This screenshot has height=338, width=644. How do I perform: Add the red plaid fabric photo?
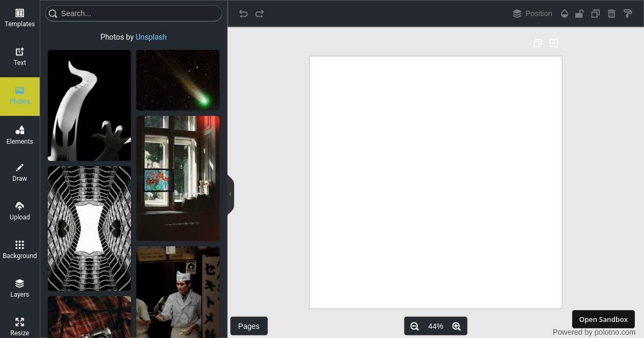[89, 317]
